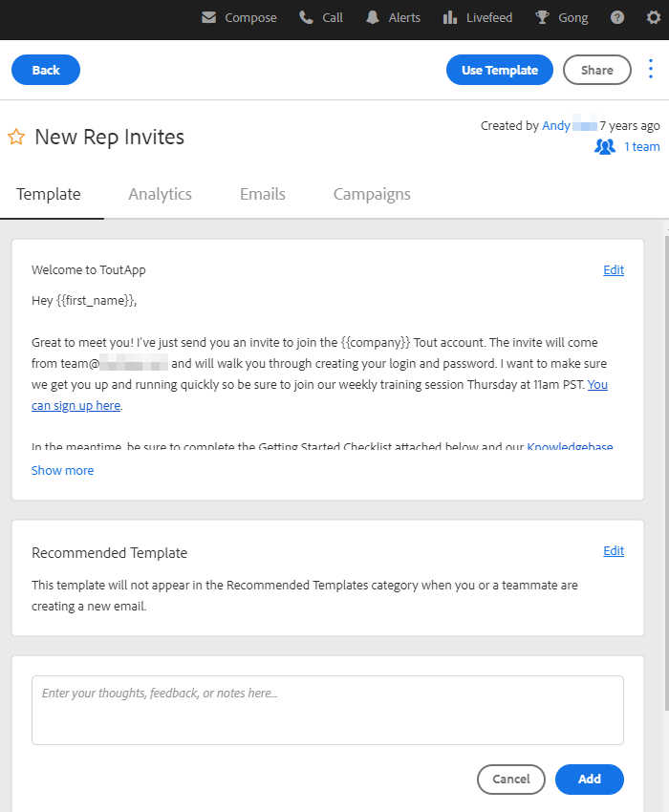The width and height of the screenshot is (669, 812).
Task: Open the Emails tab
Action: tap(263, 194)
